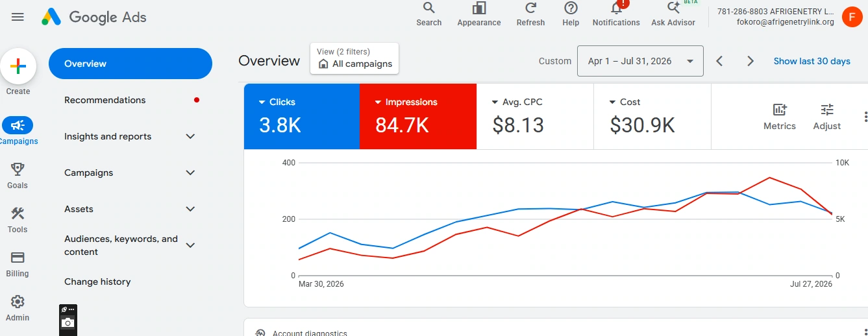Open the hamburger main menu
Image resolution: width=868 pixels, height=336 pixels.
pos(18,18)
